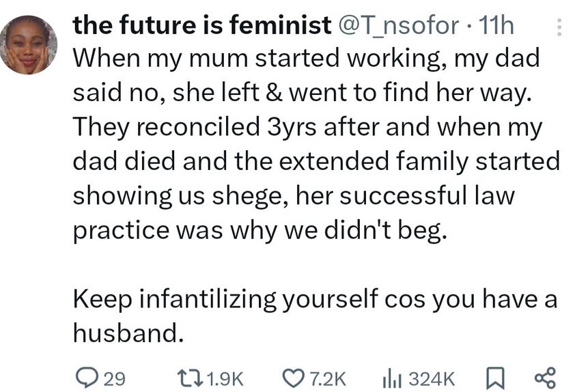This screenshot has width=575, height=392.
Task: Bookmark this tweet
Action: (495, 379)
